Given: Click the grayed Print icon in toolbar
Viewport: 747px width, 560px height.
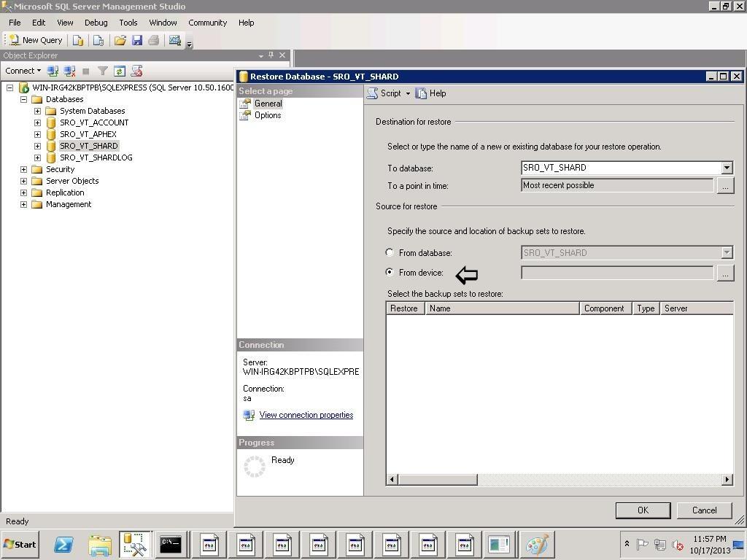Looking at the screenshot, I should [153, 41].
